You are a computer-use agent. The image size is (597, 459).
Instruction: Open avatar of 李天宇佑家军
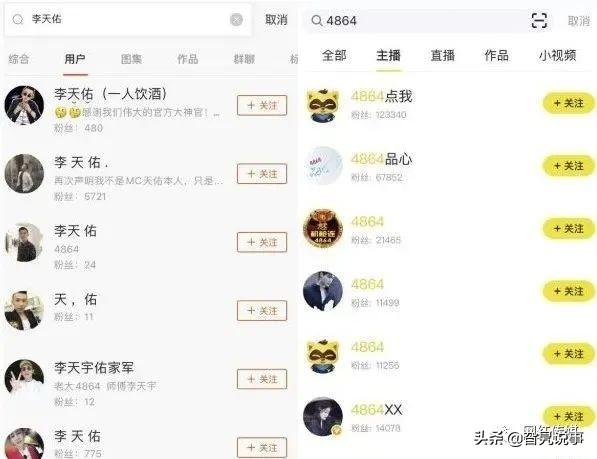[24, 379]
